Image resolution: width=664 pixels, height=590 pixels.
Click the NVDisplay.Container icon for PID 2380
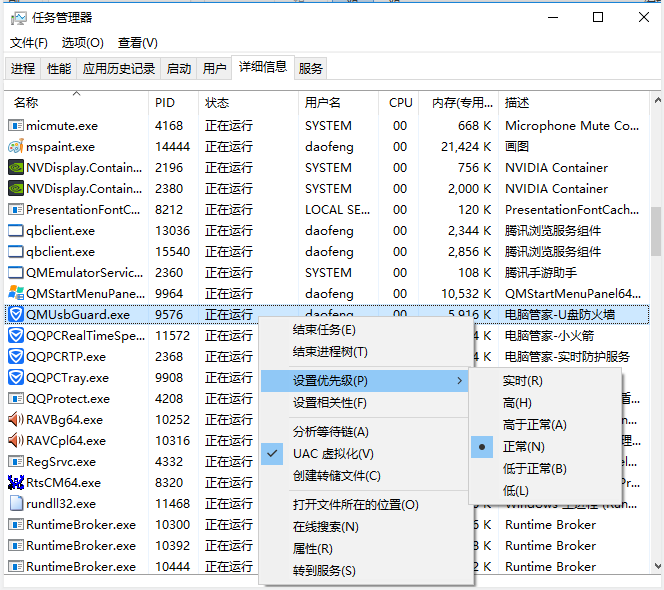16,188
